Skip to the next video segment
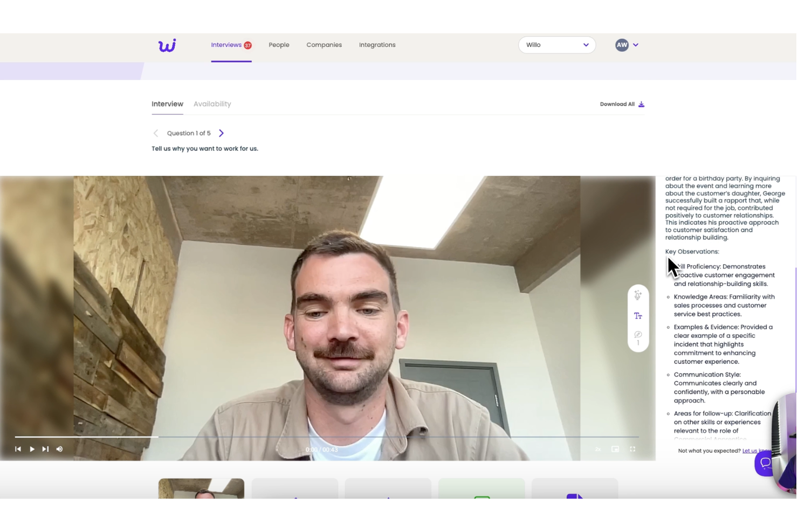Screen dimensions: 798x532 tap(45, 448)
